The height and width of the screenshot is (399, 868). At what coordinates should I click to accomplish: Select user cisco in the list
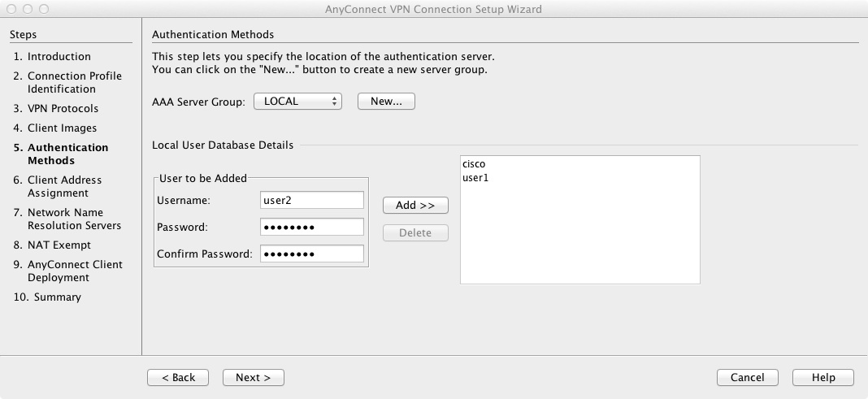(x=474, y=164)
